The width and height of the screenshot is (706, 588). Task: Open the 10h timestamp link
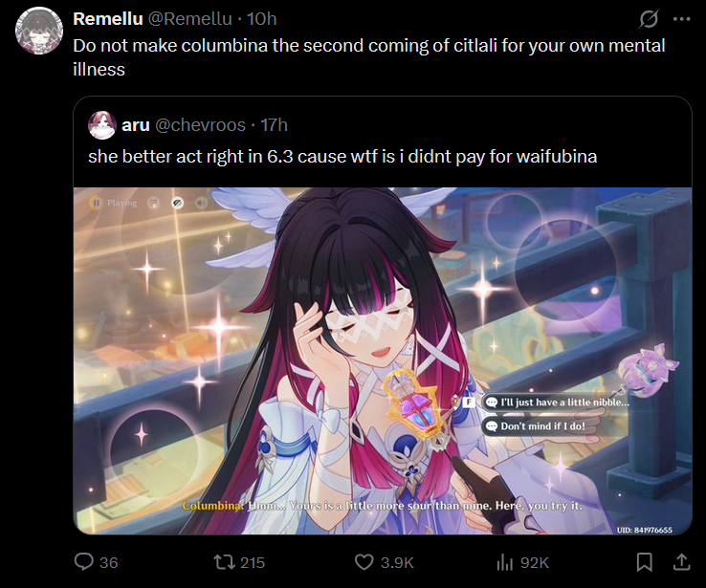[261, 19]
